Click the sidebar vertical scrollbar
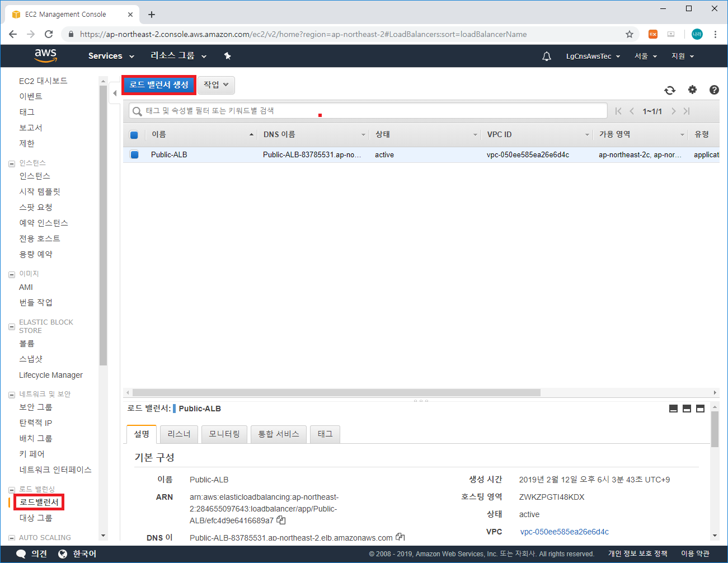728x563 pixels. pyautogui.click(x=103, y=226)
